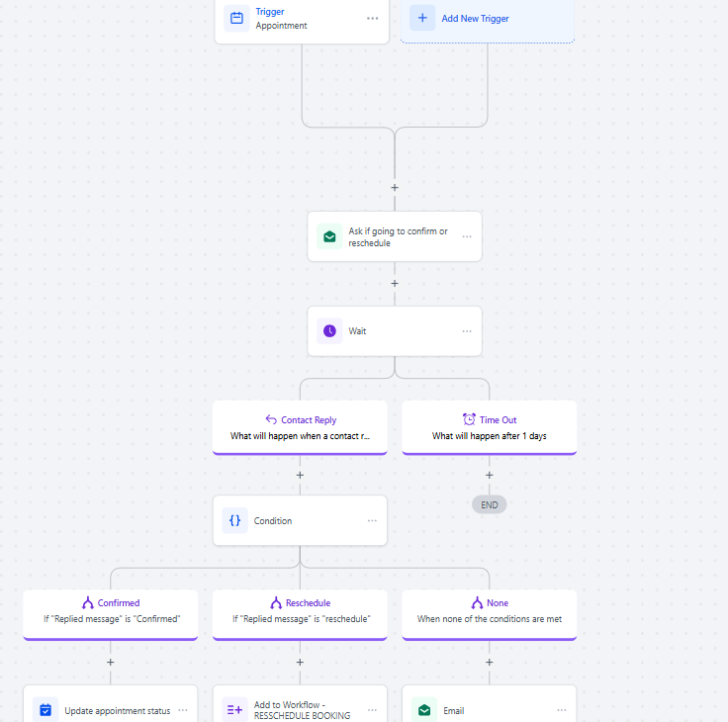
Task: Open the None condition branch
Action: pos(490,615)
